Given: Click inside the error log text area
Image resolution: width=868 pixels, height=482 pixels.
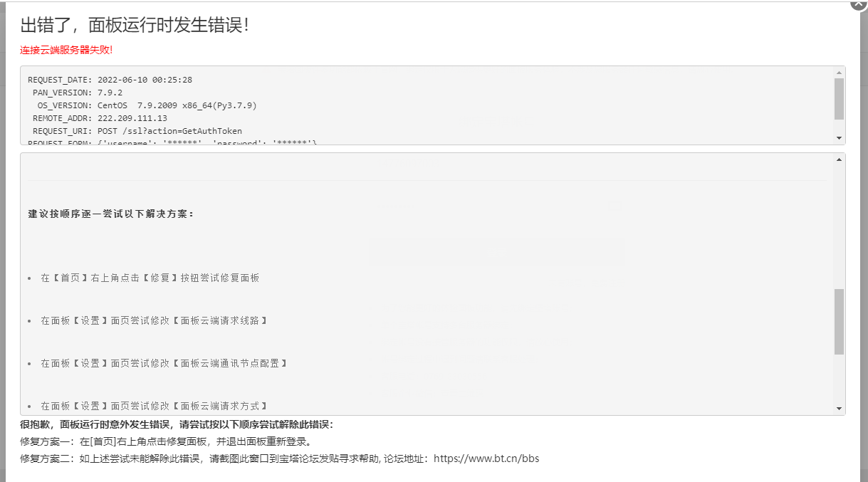Looking at the screenshot, I should (427, 107).
